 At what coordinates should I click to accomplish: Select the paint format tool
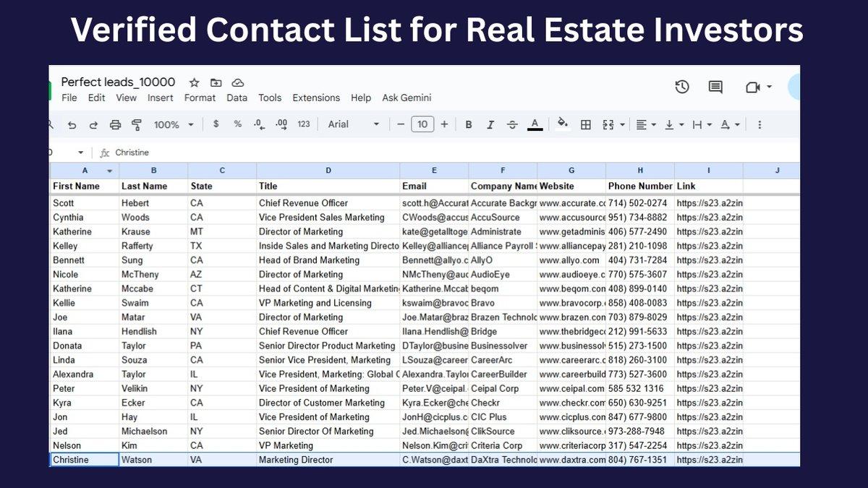coord(137,124)
